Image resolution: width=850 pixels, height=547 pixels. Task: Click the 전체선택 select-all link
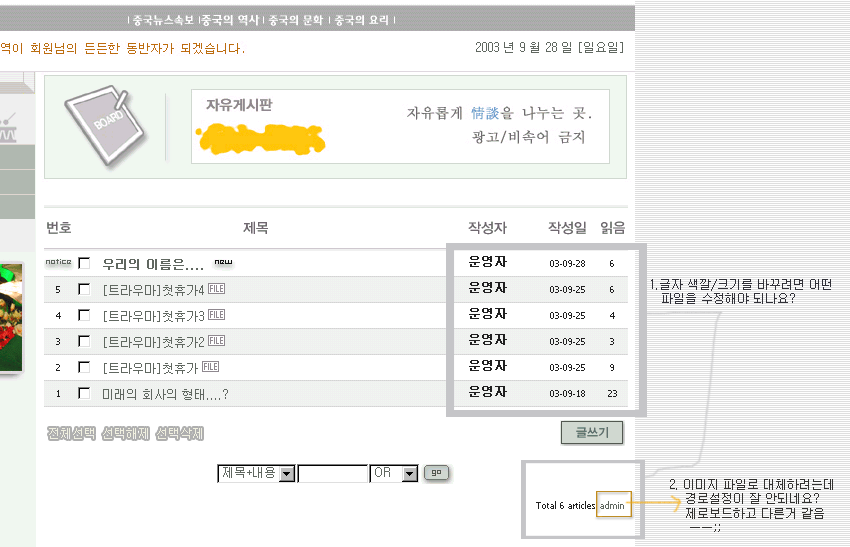point(71,433)
